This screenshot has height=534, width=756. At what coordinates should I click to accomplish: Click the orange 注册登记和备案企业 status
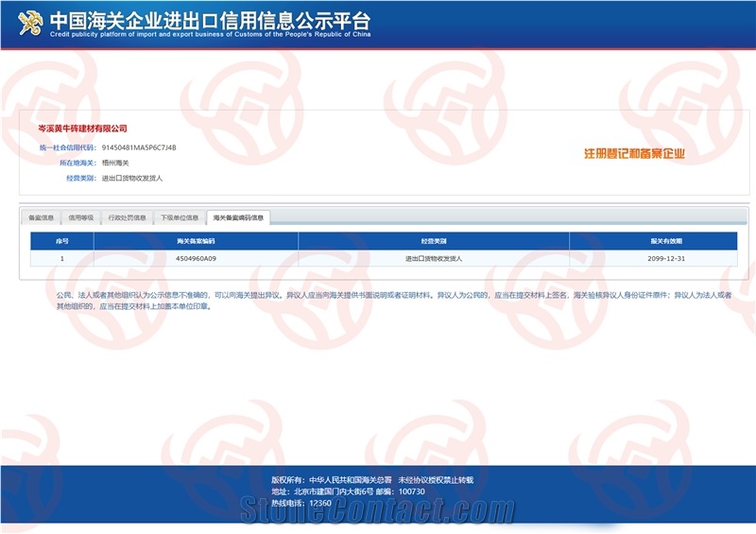tap(634, 154)
